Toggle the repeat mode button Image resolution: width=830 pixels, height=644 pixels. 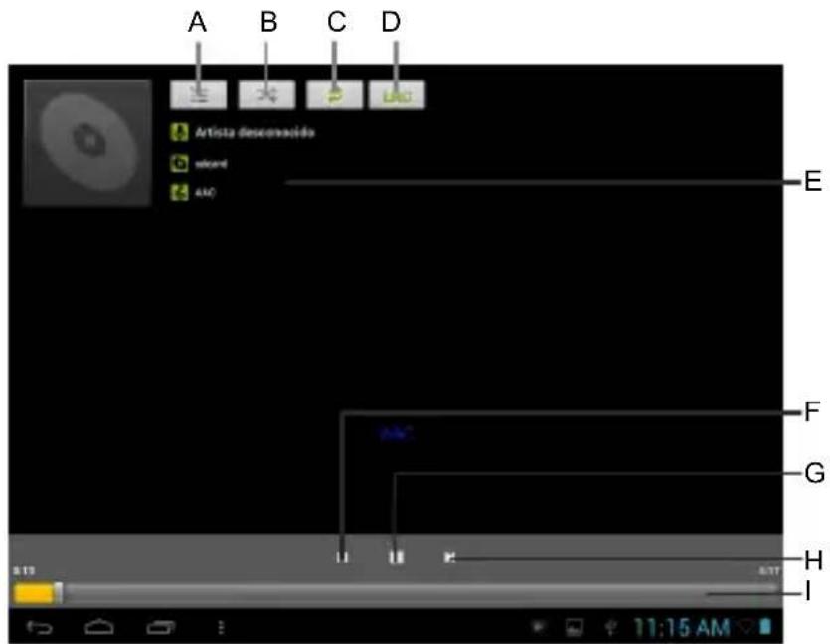pyautogui.click(x=335, y=95)
